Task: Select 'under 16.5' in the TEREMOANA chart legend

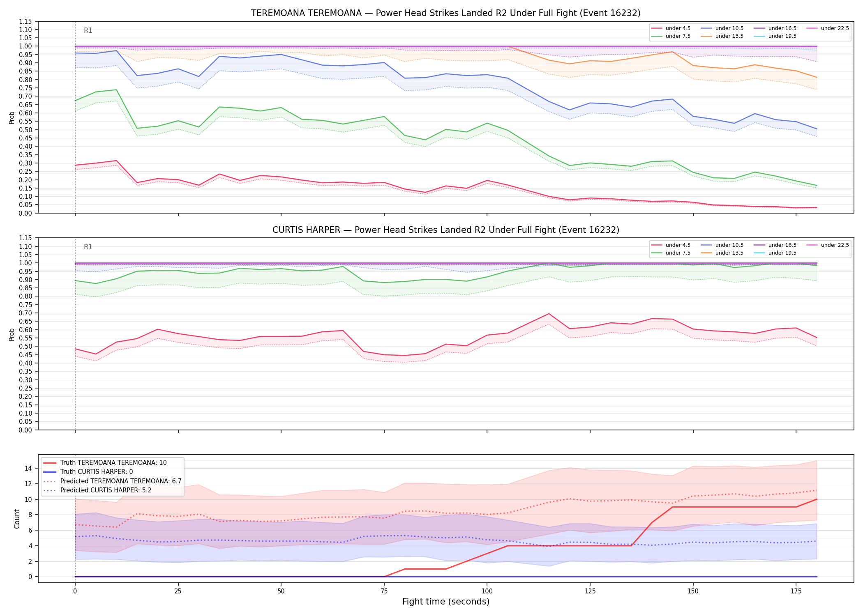Action: point(775,28)
